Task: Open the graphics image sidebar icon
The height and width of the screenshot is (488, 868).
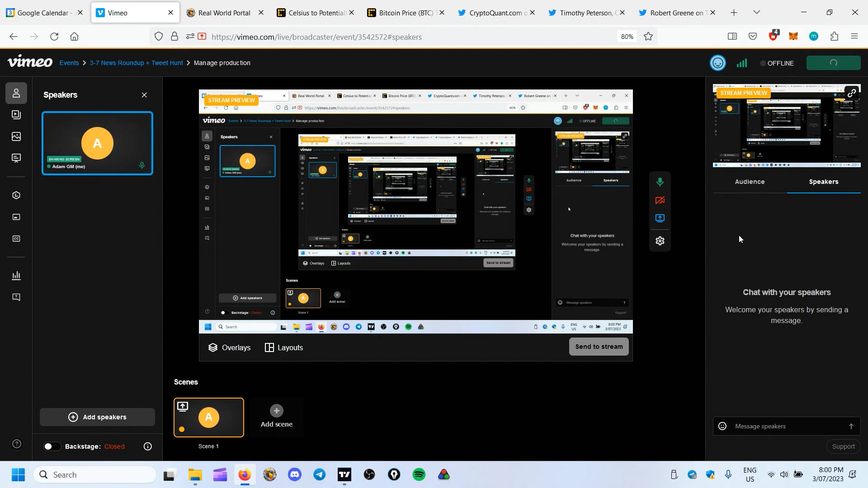Action: 16,136
